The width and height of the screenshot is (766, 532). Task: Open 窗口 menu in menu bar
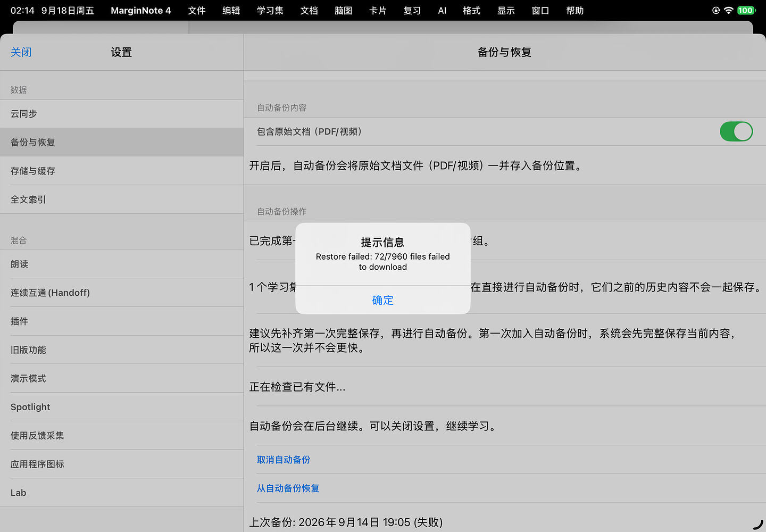tap(540, 10)
